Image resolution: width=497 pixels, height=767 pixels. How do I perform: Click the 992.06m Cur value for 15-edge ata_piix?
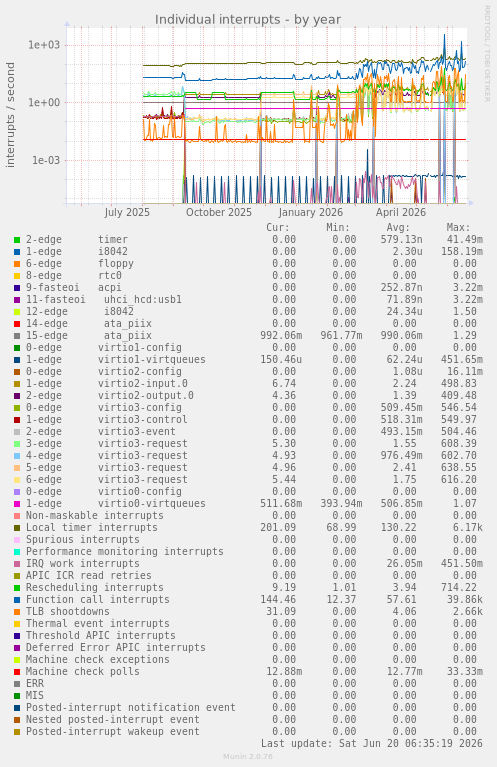(x=281, y=336)
